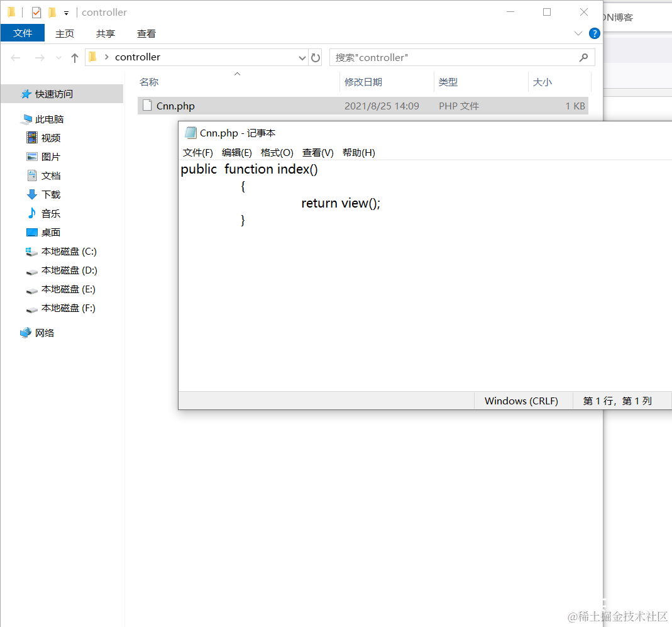This screenshot has height=627, width=672.
Task: Open the 格式(O) menu in Notepad
Action: click(277, 152)
